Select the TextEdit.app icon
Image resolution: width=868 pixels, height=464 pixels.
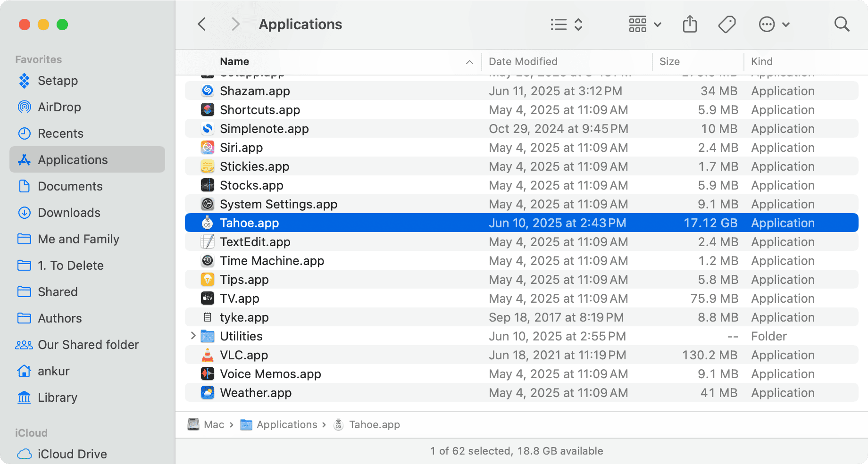coord(208,241)
